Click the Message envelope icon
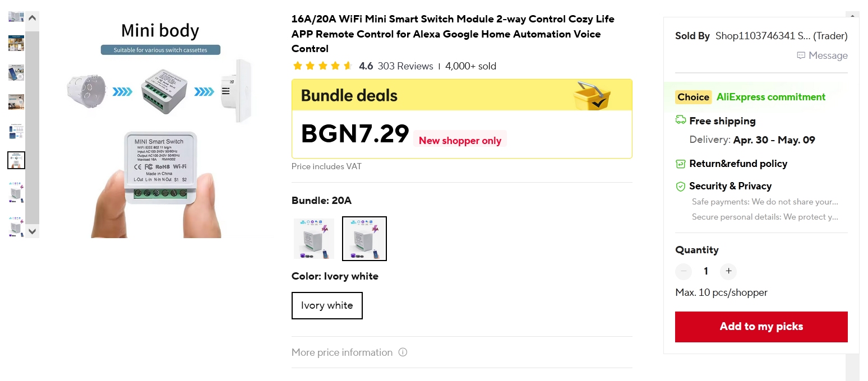This screenshot has width=868, height=381. [x=801, y=55]
